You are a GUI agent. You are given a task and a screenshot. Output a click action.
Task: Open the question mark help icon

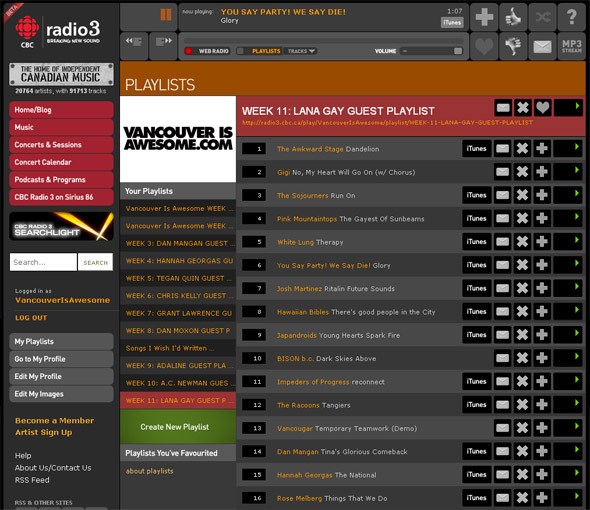pyautogui.click(x=572, y=17)
